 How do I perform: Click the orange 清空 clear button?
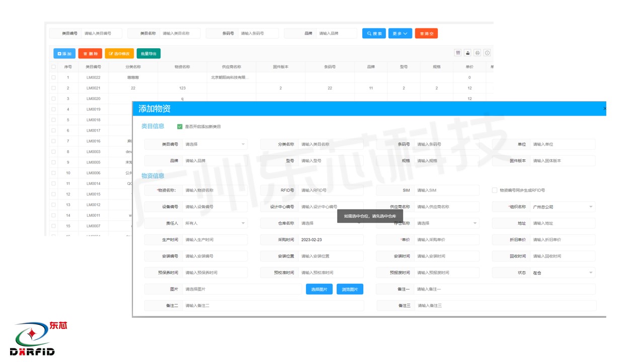click(x=426, y=33)
